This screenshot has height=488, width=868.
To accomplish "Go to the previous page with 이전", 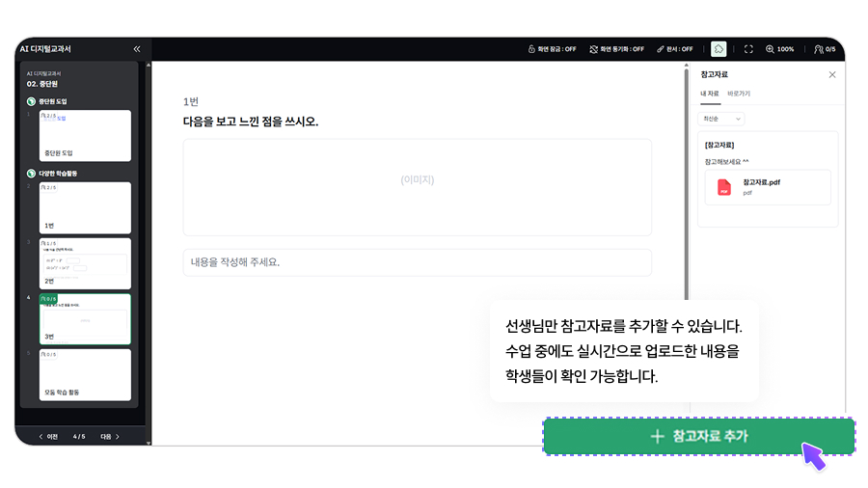I will 48,436.
